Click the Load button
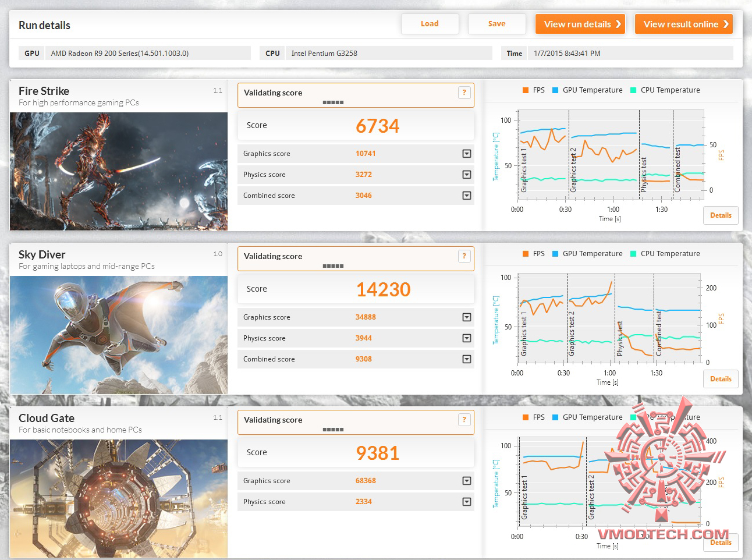752x560 pixels. tap(430, 24)
